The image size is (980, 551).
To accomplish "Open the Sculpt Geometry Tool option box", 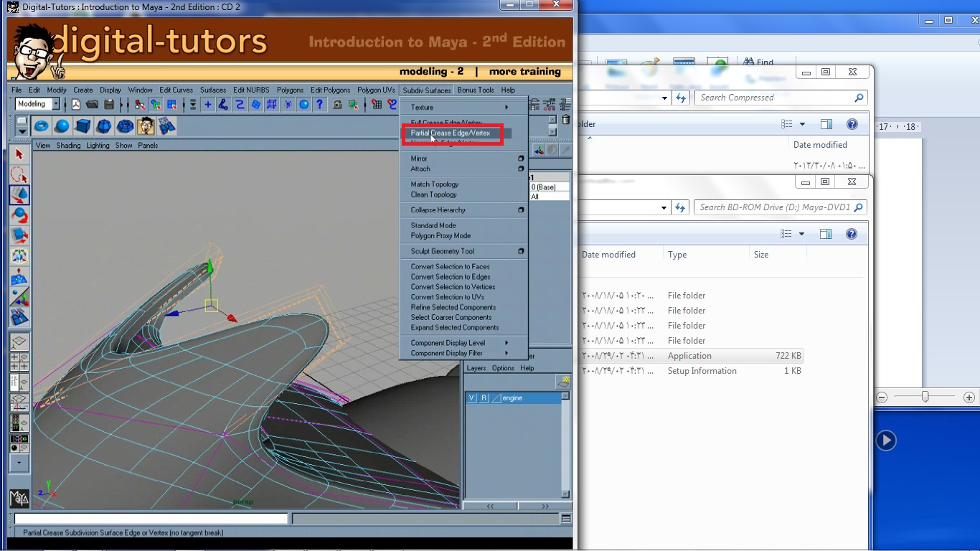I will pos(521,251).
